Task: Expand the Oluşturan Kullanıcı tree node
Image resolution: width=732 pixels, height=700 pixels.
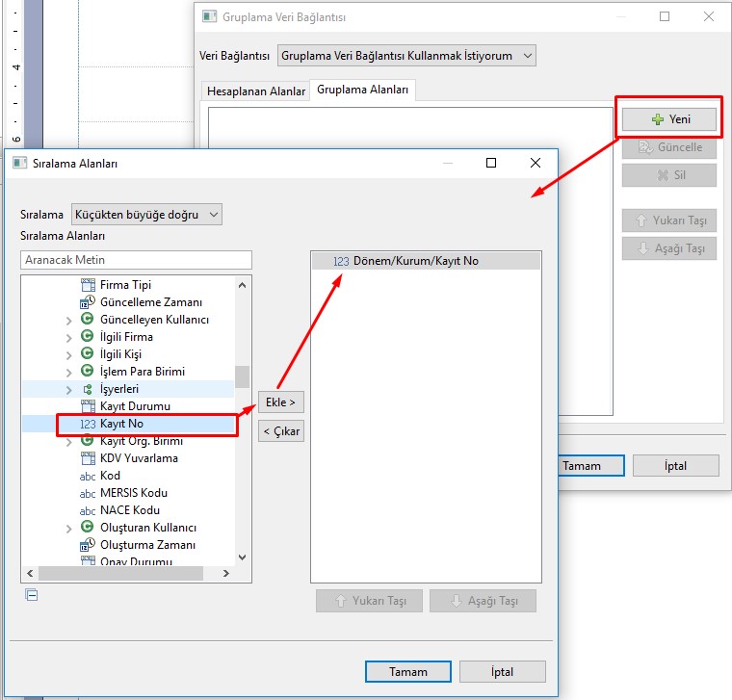Action: coord(68,529)
